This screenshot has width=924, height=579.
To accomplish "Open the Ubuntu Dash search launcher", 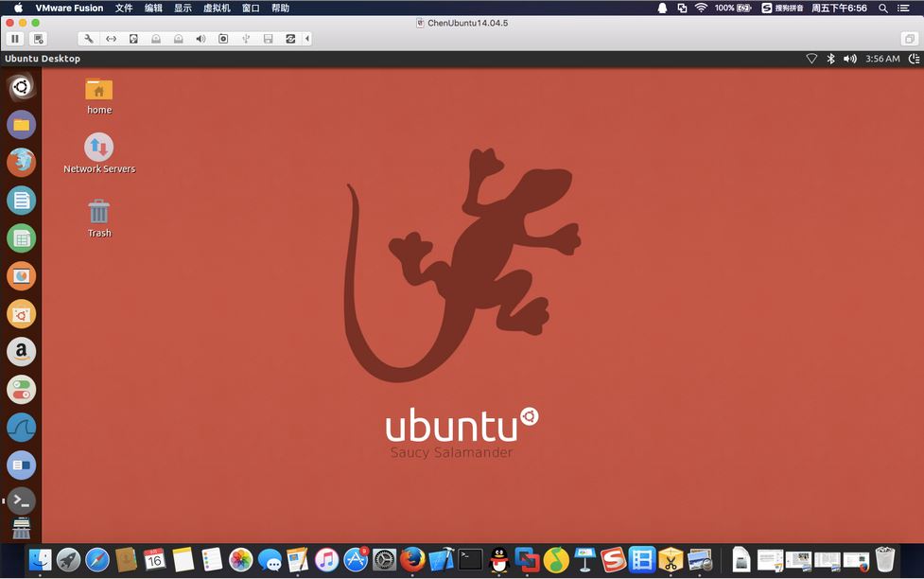I will 21,87.
